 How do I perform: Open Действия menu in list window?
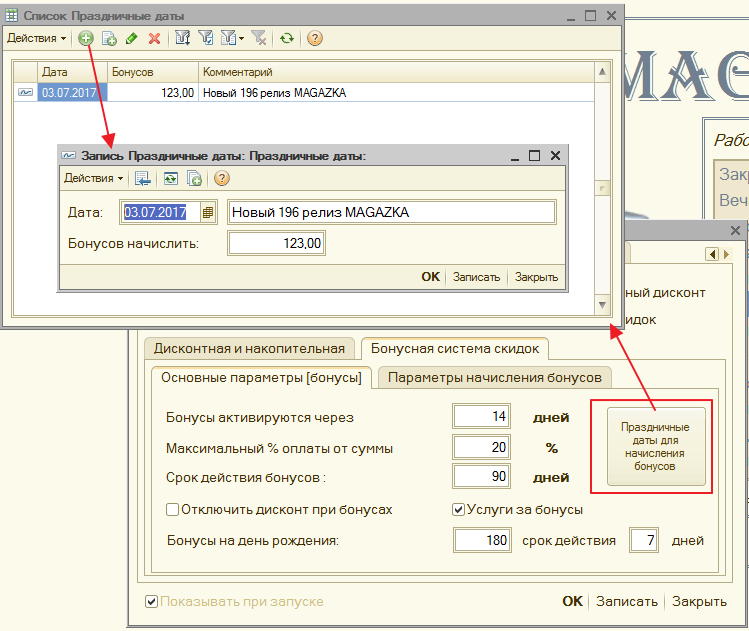tap(36, 38)
